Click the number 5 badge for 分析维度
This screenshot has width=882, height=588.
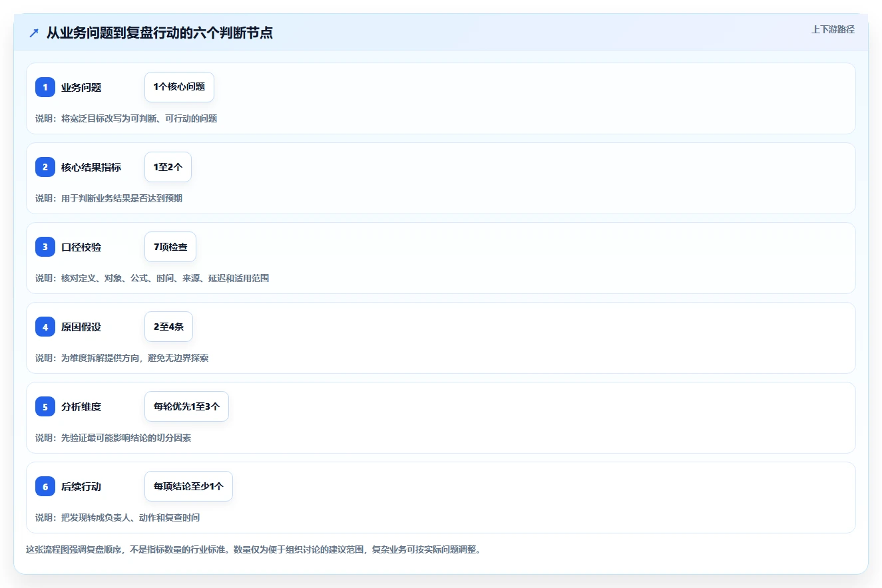pos(45,406)
